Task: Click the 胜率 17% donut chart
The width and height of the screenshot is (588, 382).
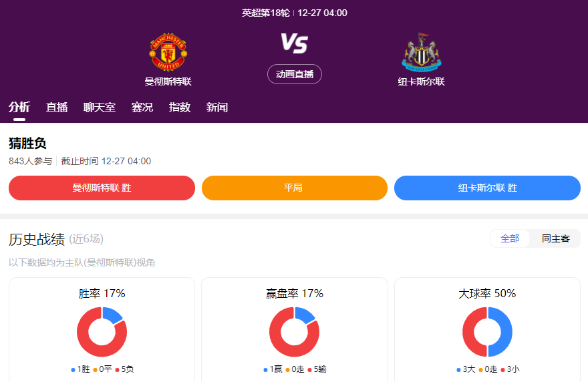Action: (x=102, y=332)
